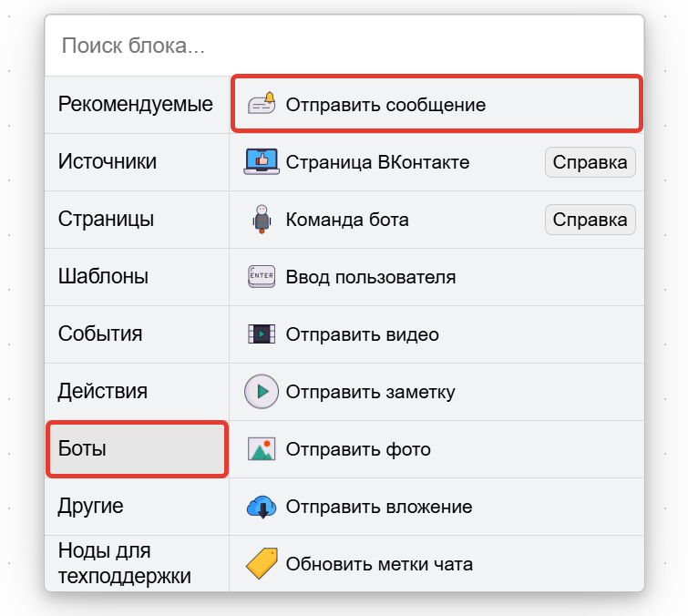Add the Команда бота block
688x616 pixels.
coord(436,220)
